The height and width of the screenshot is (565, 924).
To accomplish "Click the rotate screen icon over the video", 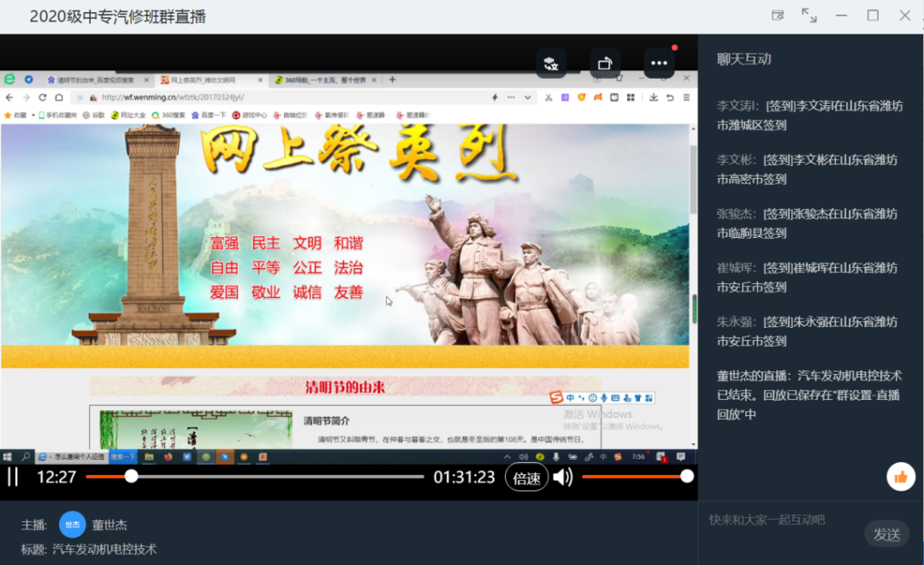I will [x=605, y=63].
